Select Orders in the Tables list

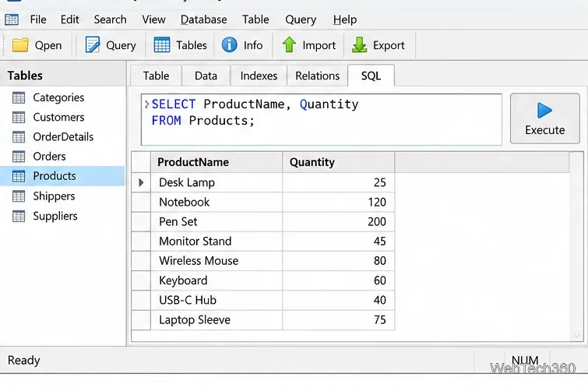(49, 157)
